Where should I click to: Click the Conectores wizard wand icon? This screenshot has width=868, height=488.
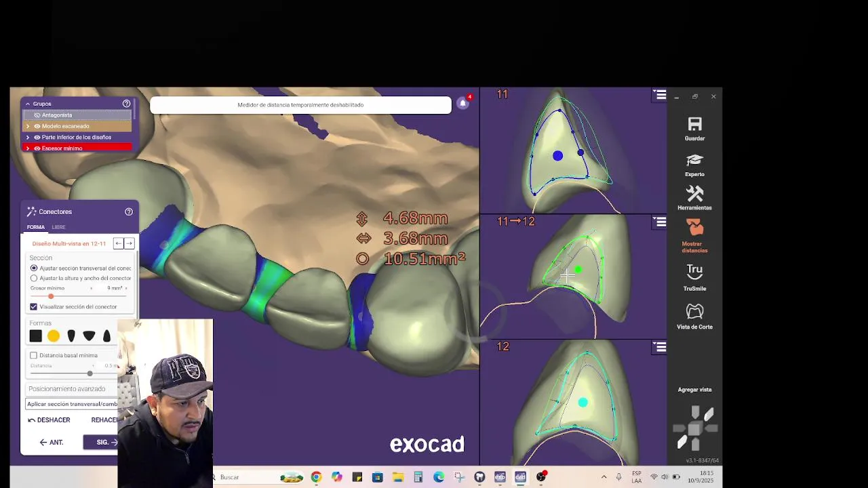point(31,212)
